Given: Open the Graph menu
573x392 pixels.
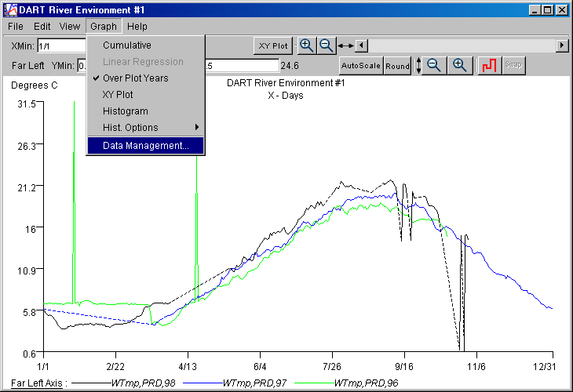Looking at the screenshot, I should pos(103,27).
